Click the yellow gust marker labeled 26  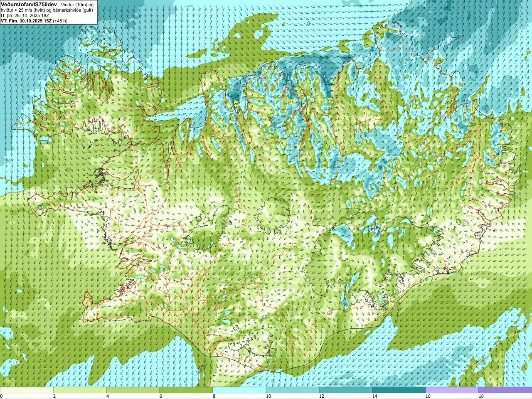tap(291, 102)
